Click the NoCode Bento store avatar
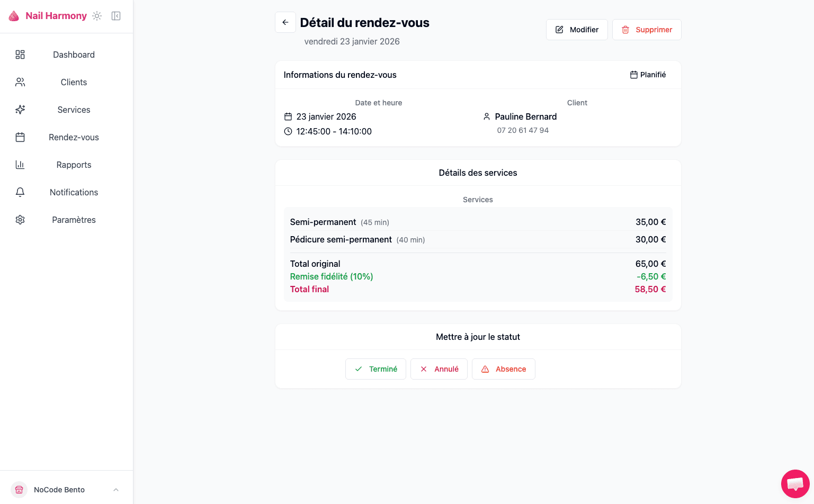 tap(19, 490)
